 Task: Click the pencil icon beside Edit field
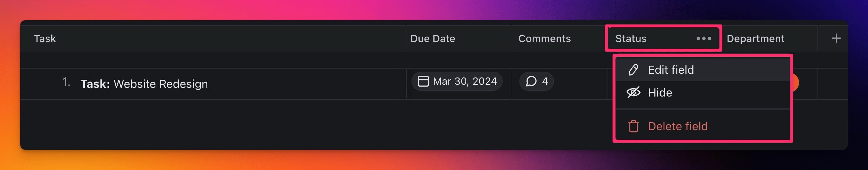(633, 70)
